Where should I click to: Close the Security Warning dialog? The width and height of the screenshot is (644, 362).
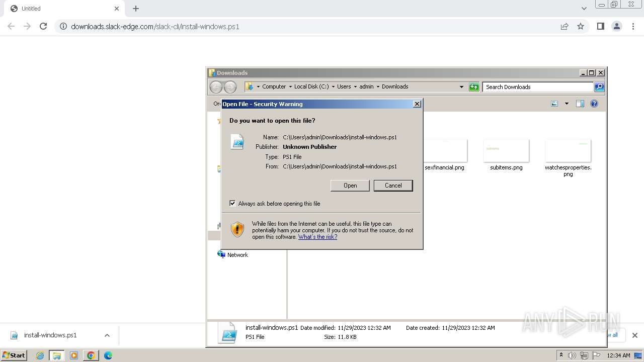click(x=417, y=104)
